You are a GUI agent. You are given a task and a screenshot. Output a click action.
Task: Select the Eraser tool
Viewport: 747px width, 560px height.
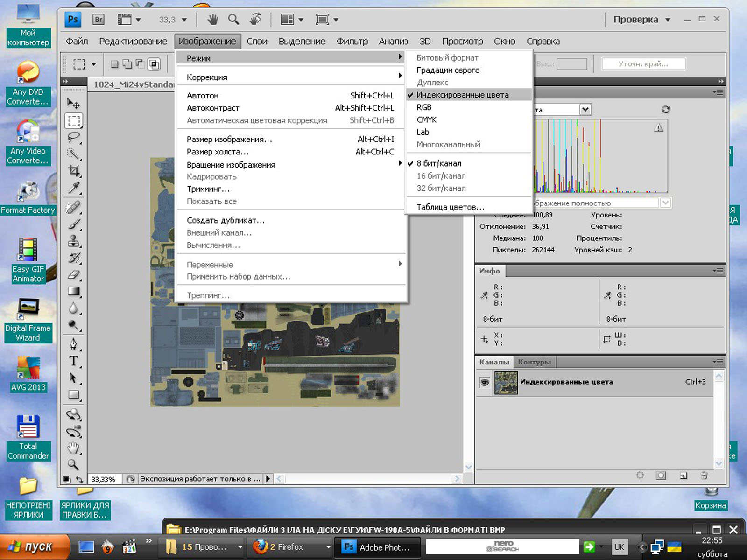[74, 275]
